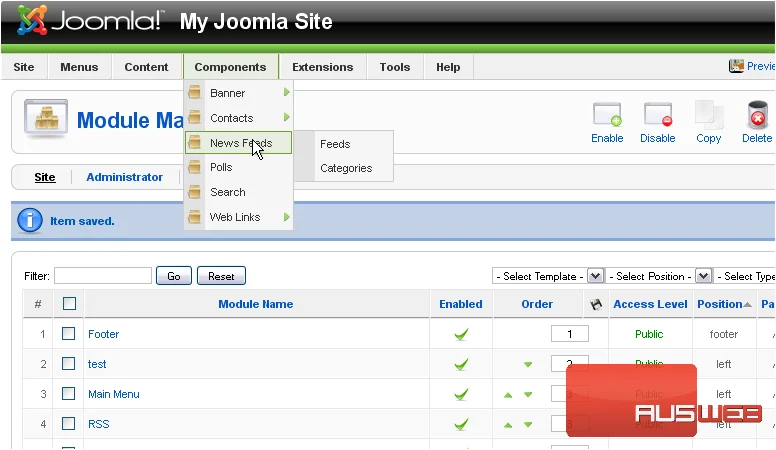This screenshot has height=450, width=776.
Task: Toggle enabled checkmark for RSS module
Action: pyautogui.click(x=461, y=424)
